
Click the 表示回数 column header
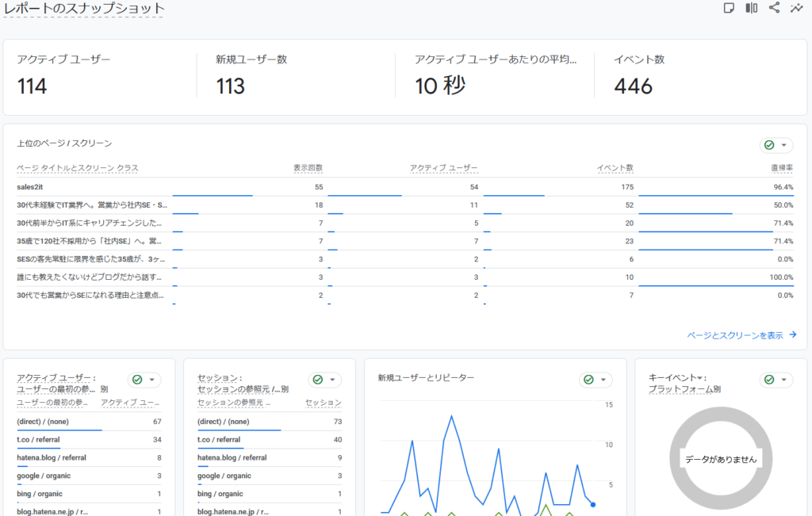tap(308, 168)
